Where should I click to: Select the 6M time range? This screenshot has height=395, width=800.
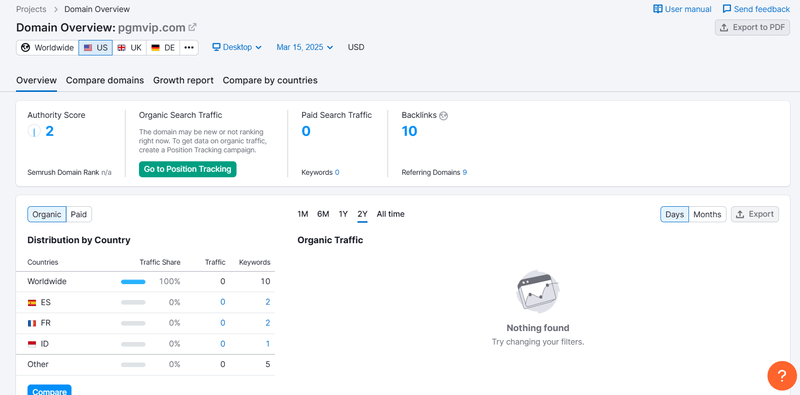click(x=323, y=214)
